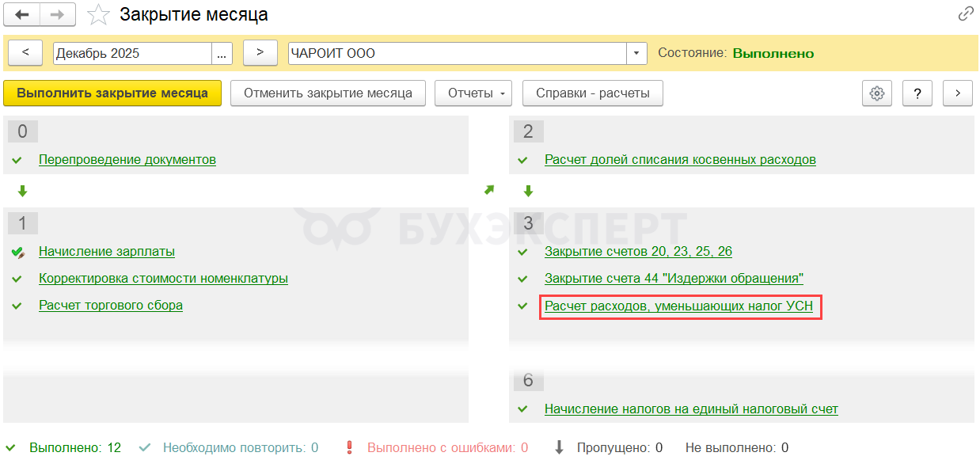The width and height of the screenshot is (980, 460).
Task: Open period picker with ellipsis button
Action: point(222,53)
